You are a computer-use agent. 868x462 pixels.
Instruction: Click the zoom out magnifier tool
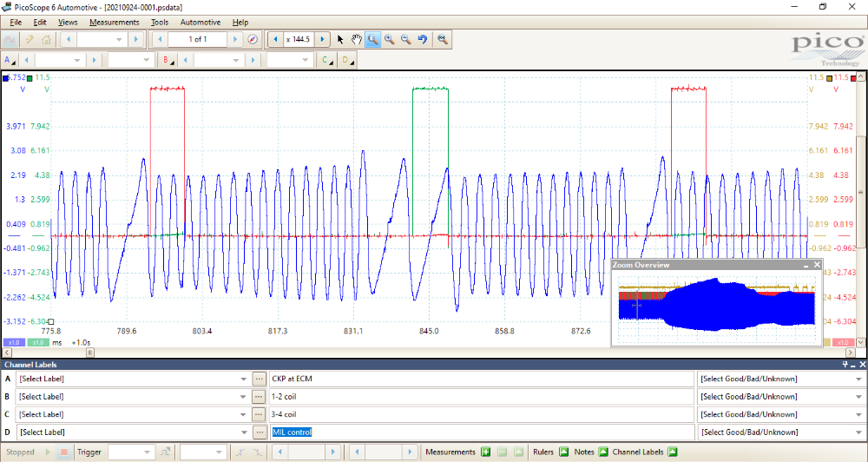[x=405, y=39]
